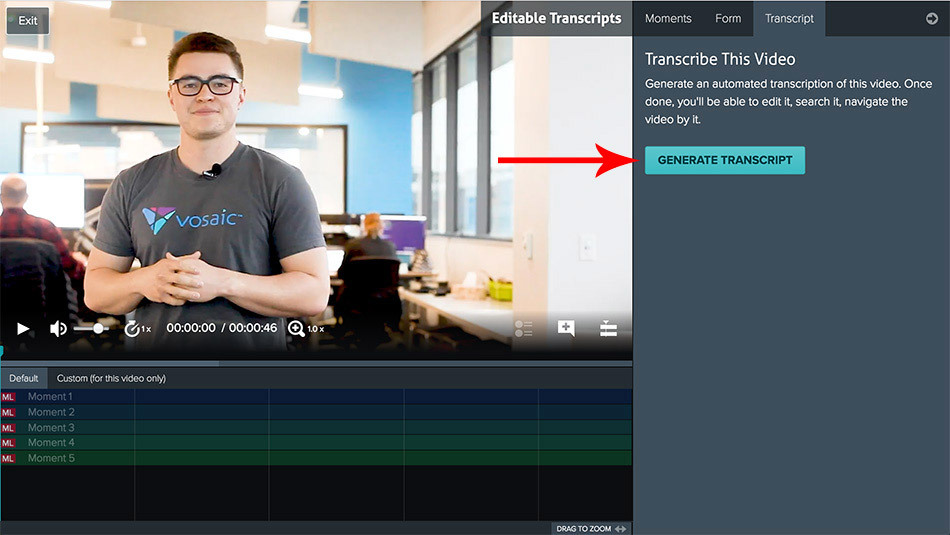Click the ML badge for Moment 3
Screen dimensions: 950x535
click(x=8, y=428)
